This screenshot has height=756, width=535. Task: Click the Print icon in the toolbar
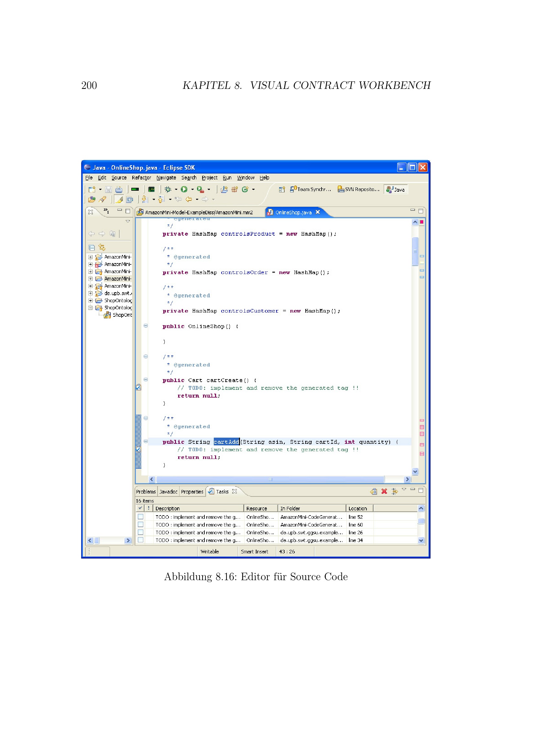click(x=119, y=189)
